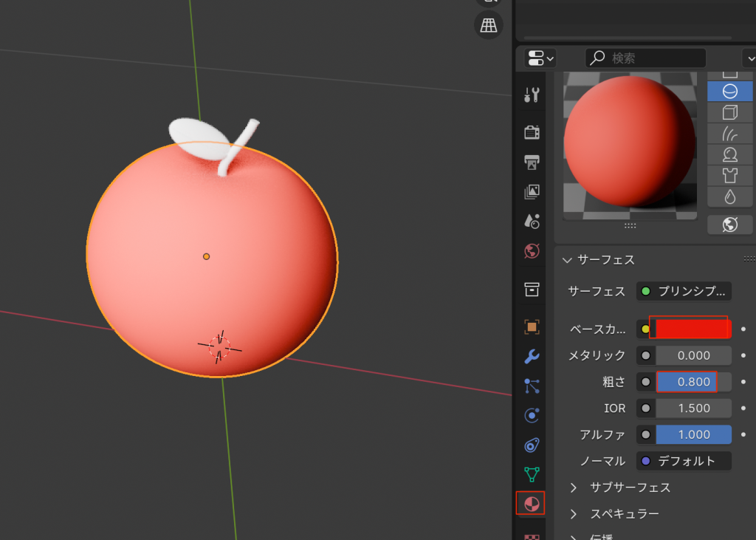
Task: Open the View Layer properties tab
Action: (531, 192)
